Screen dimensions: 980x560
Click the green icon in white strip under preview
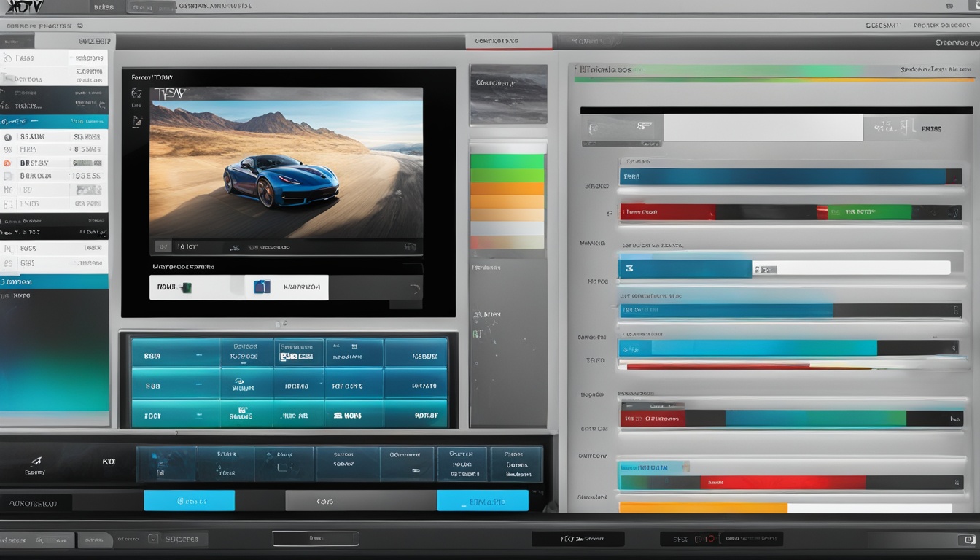pos(187,287)
